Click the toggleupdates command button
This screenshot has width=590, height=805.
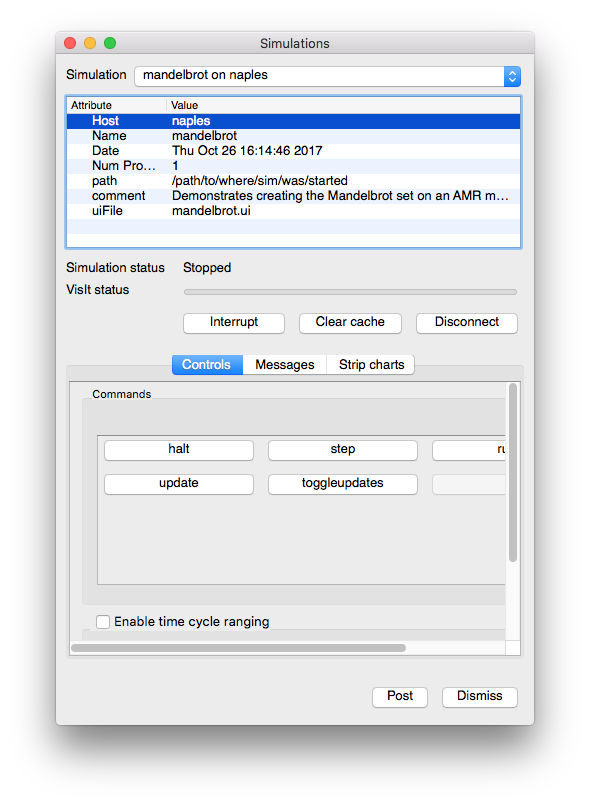click(x=342, y=484)
